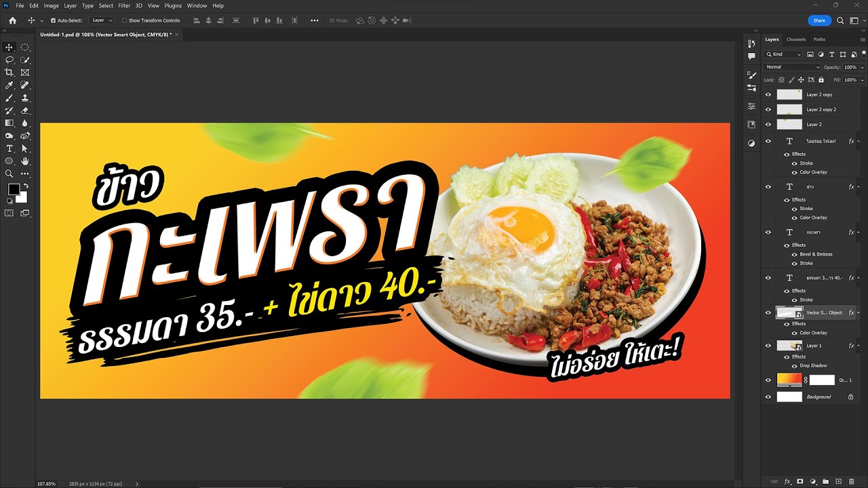Open the Window menu
This screenshot has width=868, height=488.
pyautogui.click(x=197, y=5)
